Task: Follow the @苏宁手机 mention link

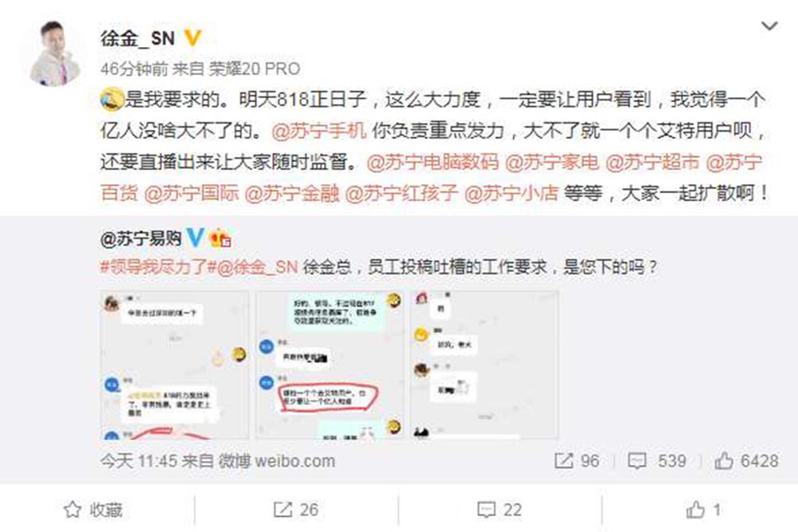Action: 319,131
